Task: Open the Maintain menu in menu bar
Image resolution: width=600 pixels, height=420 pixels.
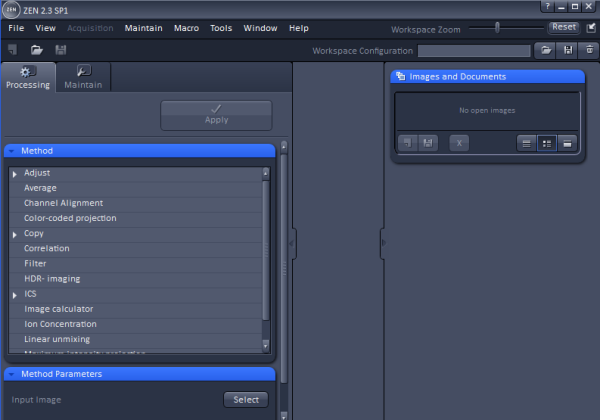Action: pos(143,28)
